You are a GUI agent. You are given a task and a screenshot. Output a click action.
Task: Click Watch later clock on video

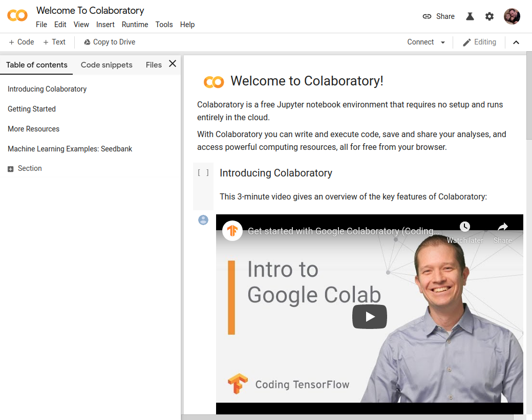tap(464, 227)
